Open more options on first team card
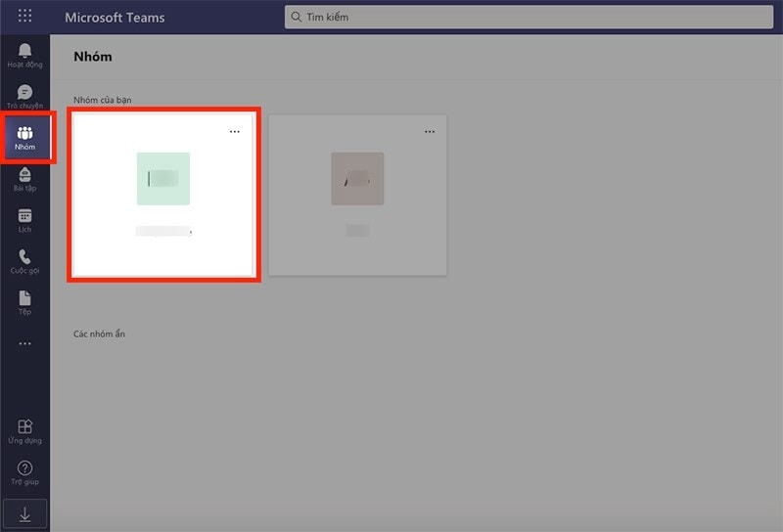Screen dimensions: 783x532 coord(234,132)
